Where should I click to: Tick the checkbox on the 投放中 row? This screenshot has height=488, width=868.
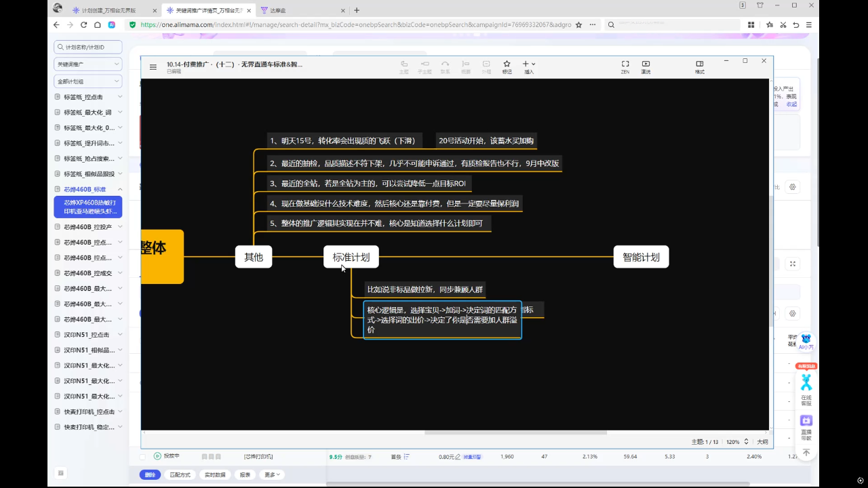(142, 457)
